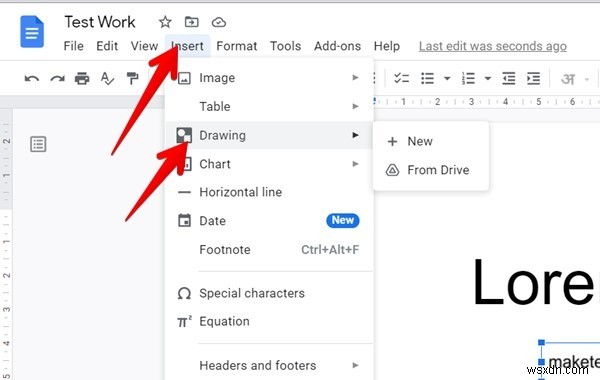
Task: Open the input tools dropdown arrow
Action: pyautogui.click(x=587, y=80)
